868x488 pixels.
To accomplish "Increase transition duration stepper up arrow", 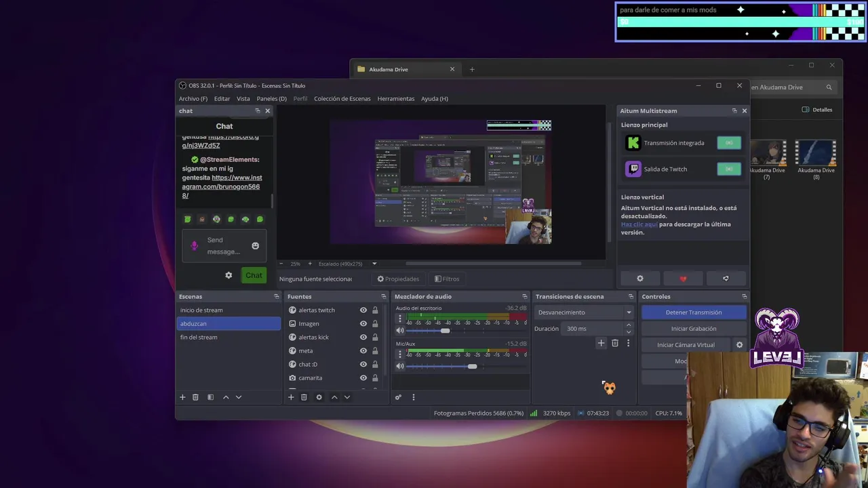I will click(629, 325).
